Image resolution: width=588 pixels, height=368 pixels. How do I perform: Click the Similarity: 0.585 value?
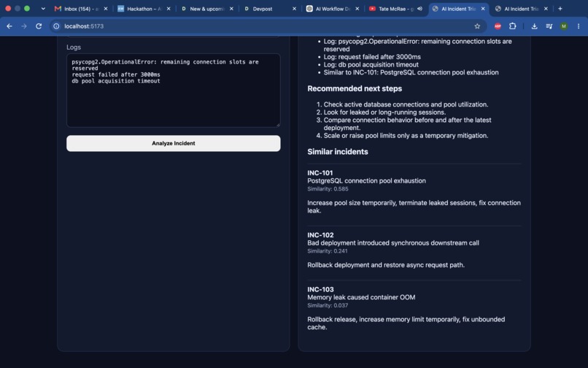(x=328, y=189)
